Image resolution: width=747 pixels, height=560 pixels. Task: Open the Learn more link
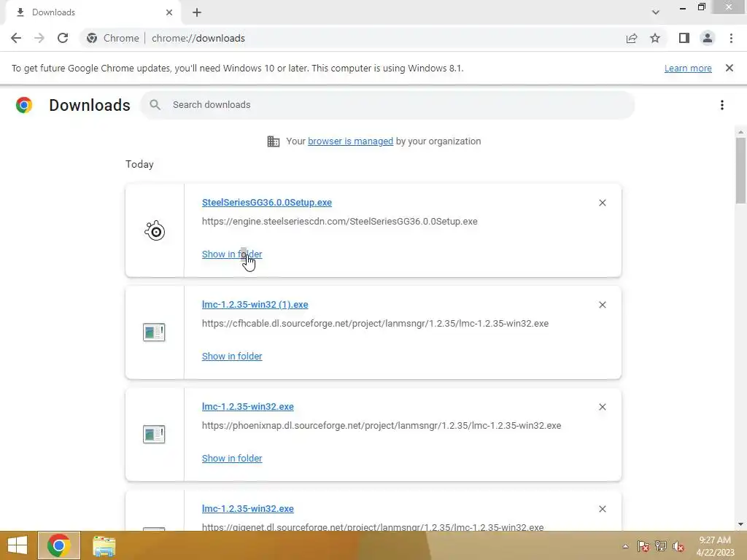pyautogui.click(x=688, y=68)
